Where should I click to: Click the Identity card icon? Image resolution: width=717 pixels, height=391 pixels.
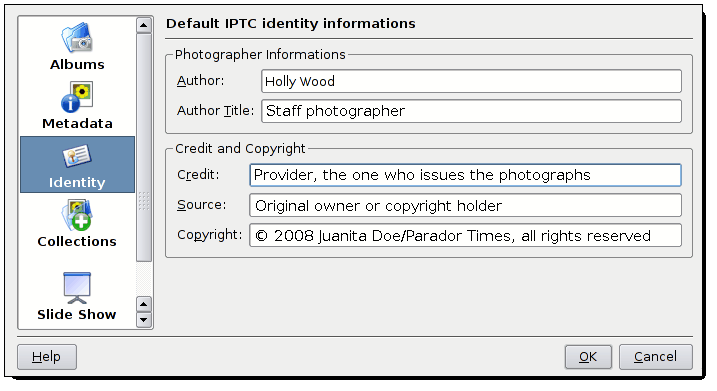(77, 156)
